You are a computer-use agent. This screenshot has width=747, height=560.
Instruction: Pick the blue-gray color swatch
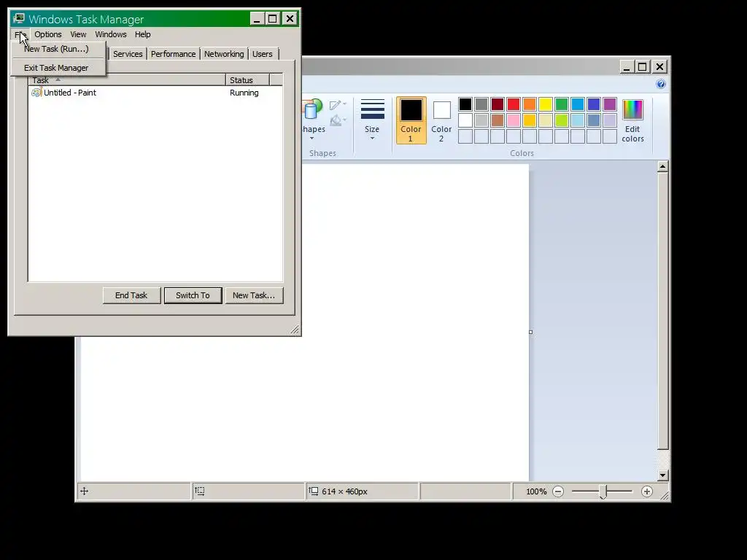point(594,120)
